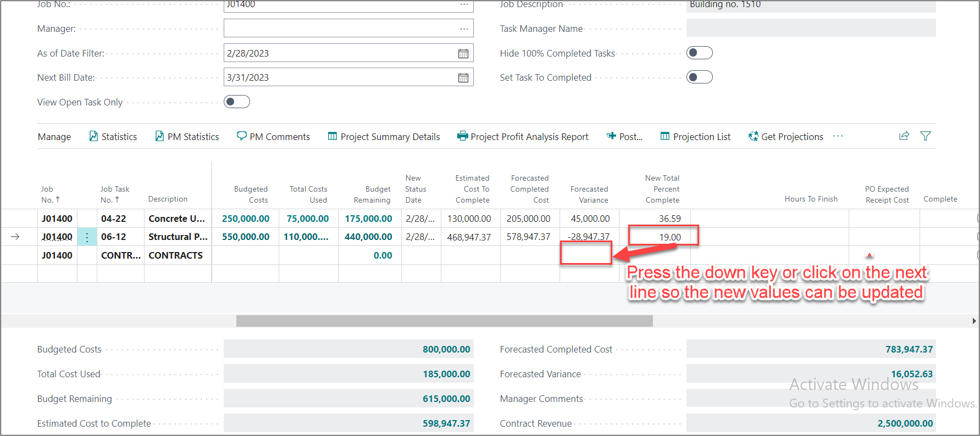This screenshot has height=436, width=980.
Task: Enable Hide 100% Completed Tasks toggle
Action: click(699, 53)
